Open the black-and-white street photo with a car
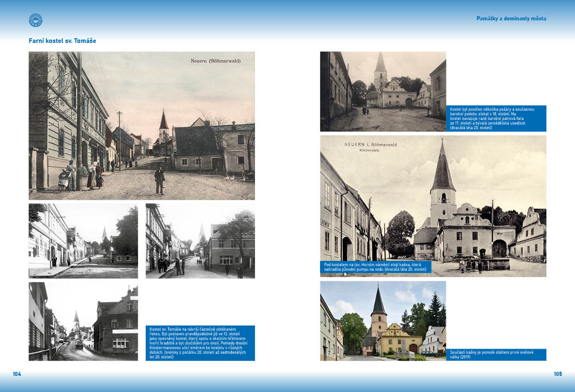 pyautogui.click(x=83, y=321)
